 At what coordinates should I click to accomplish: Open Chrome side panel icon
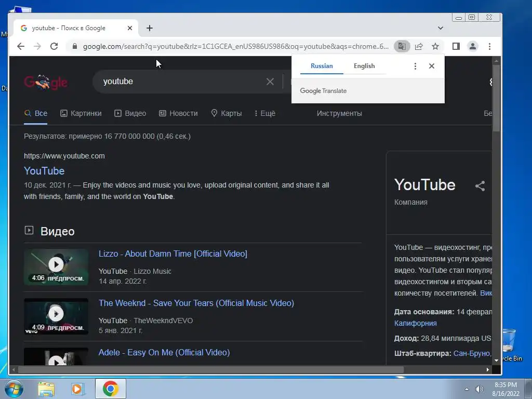point(456,46)
